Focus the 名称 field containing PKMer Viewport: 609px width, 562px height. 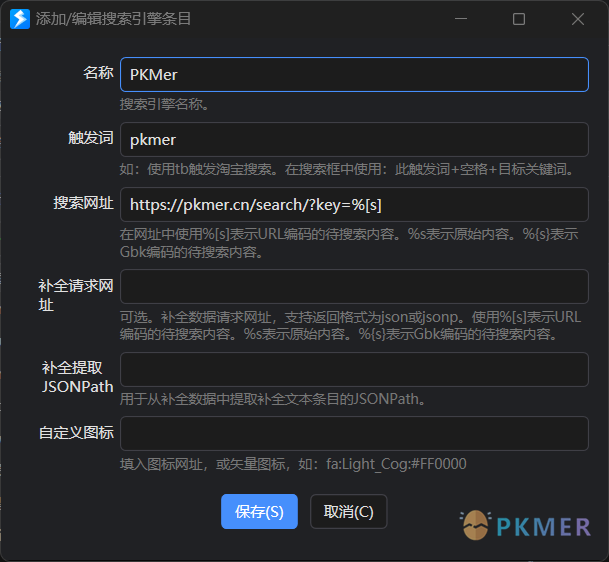click(354, 75)
